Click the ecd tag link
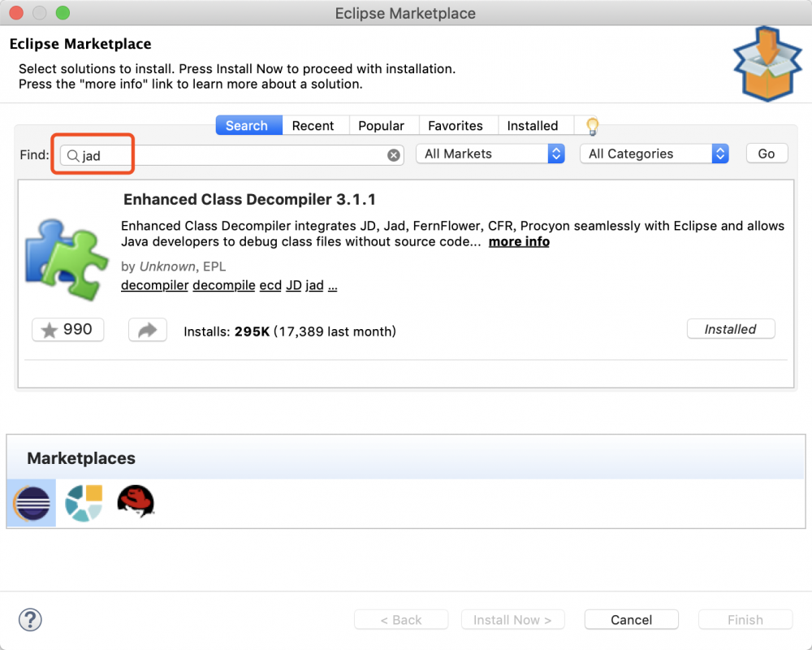812x650 pixels. point(270,286)
